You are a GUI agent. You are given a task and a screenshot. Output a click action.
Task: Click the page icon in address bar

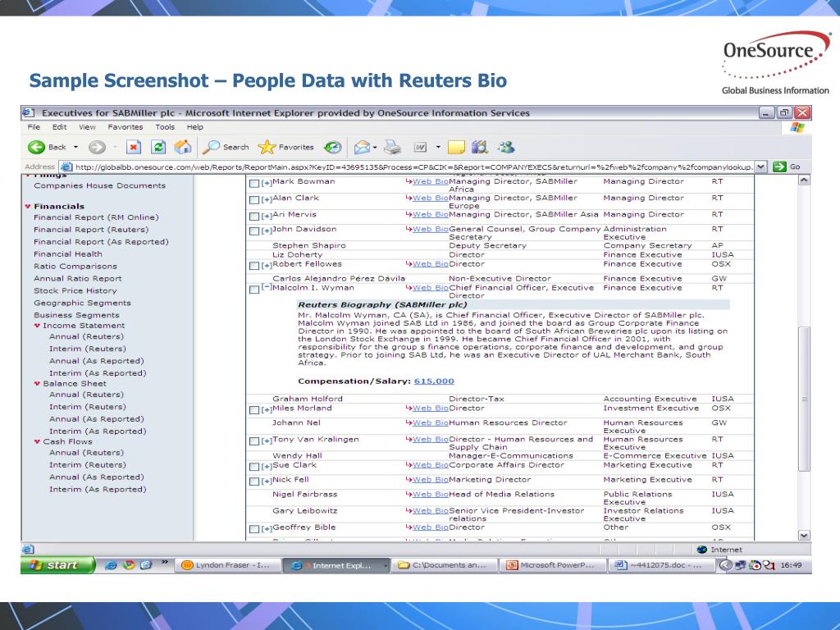point(66,167)
